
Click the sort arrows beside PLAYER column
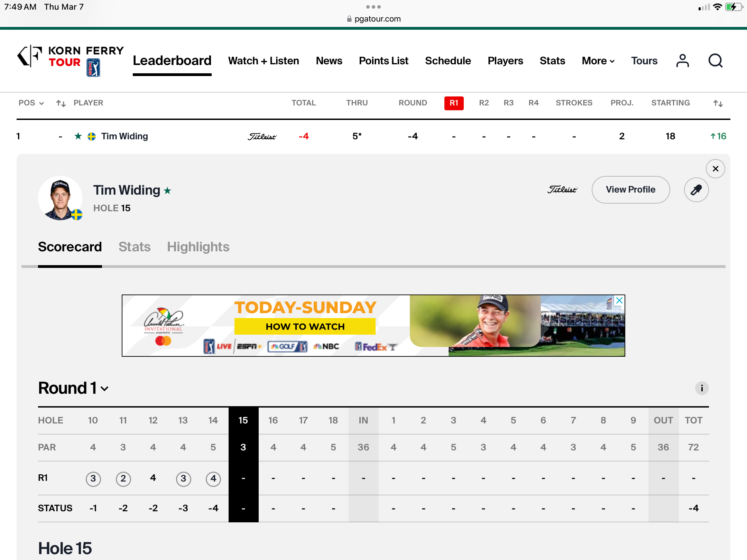click(61, 103)
